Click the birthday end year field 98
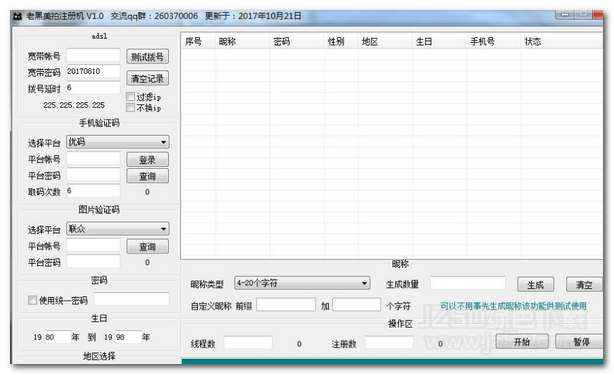The height and width of the screenshot is (375, 614). tap(128, 337)
